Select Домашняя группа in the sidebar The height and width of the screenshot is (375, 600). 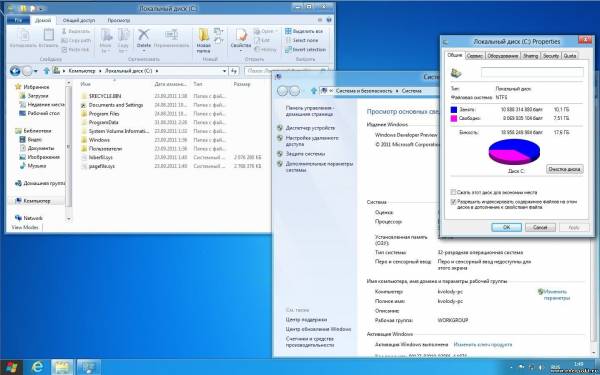(x=40, y=183)
